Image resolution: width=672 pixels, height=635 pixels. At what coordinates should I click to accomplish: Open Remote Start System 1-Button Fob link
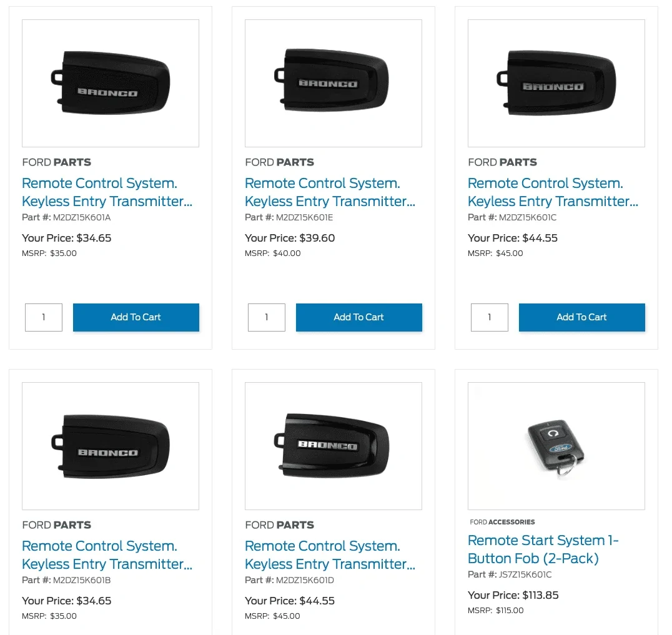point(543,549)
